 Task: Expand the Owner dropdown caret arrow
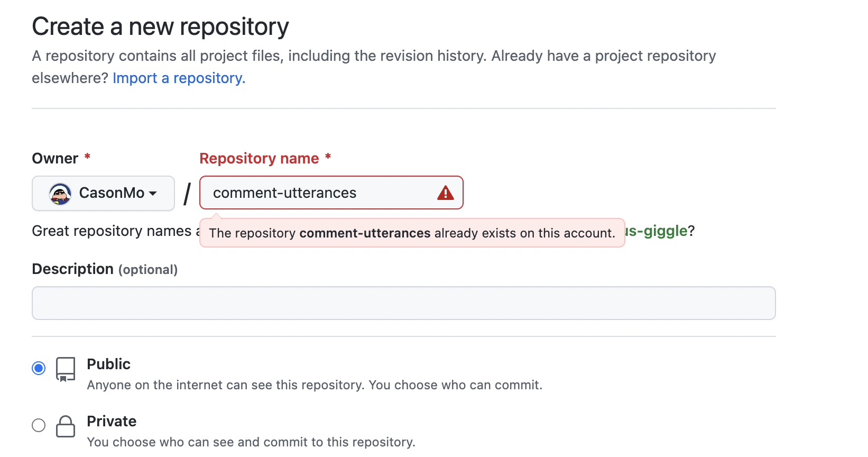tap(153, 194)
